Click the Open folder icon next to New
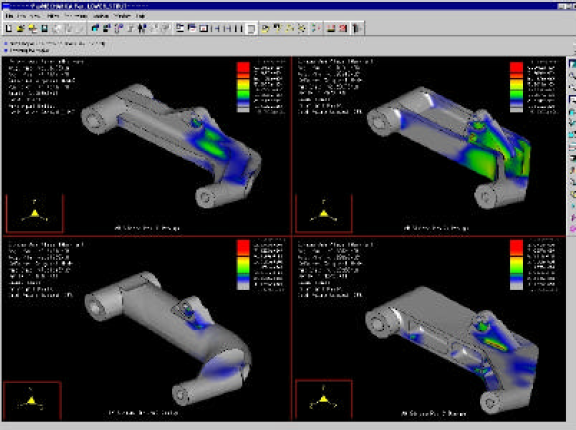576x430 pixels. click(x=21, y=28)
